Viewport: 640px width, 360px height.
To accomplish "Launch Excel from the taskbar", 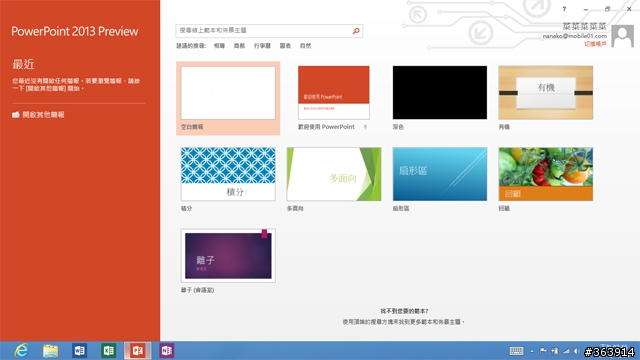I will coord(109,351).
